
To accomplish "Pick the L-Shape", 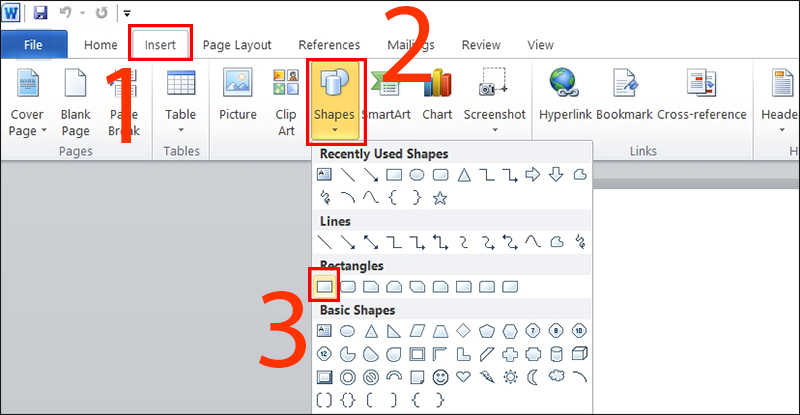I will click(x=463, y=354).
